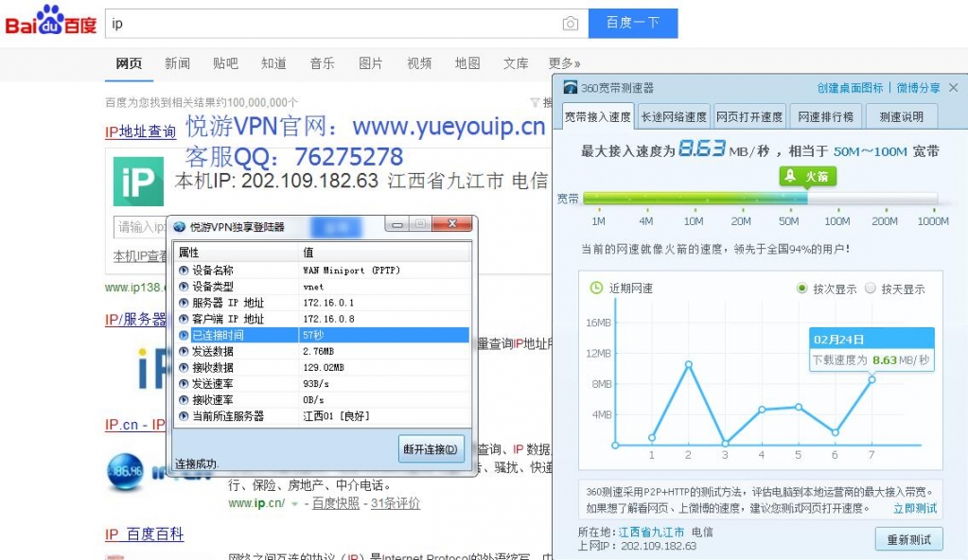The image size is (968, 560).
Task: Select the 按天显示 radio button
Action: (871, 289)
